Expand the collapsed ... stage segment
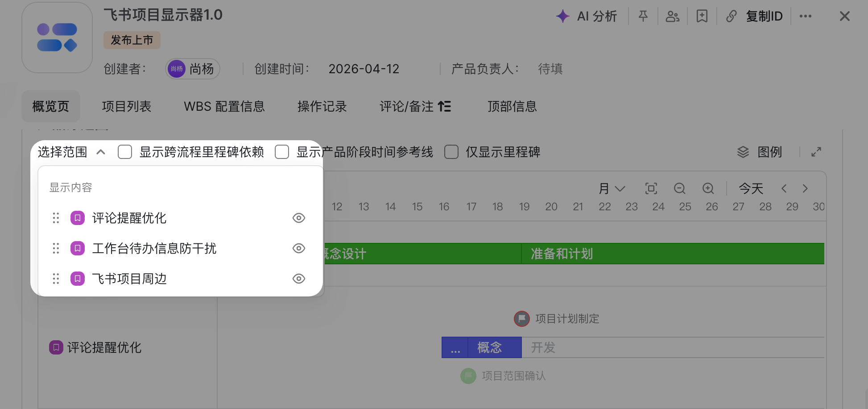 [455, 347]
